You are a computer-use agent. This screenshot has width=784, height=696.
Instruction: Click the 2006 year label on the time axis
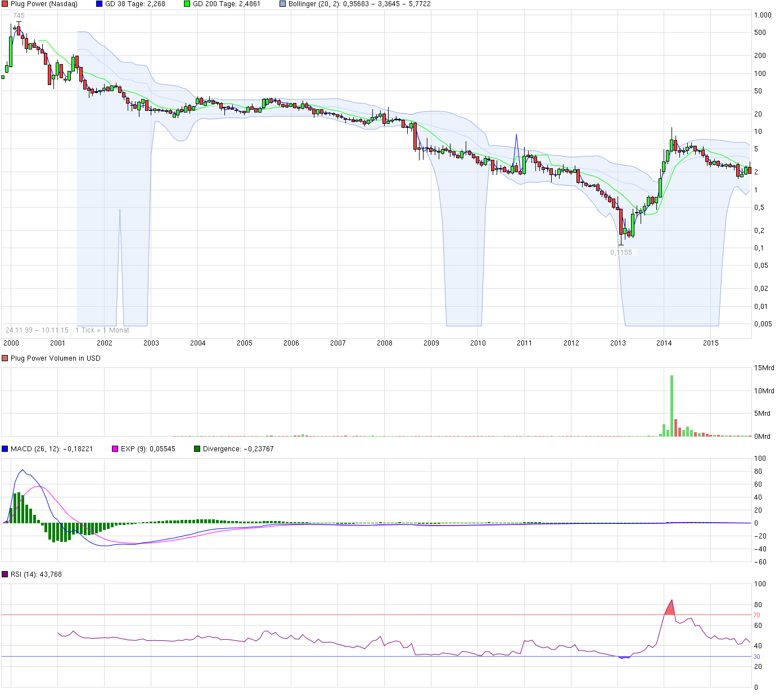coord(291,343)
